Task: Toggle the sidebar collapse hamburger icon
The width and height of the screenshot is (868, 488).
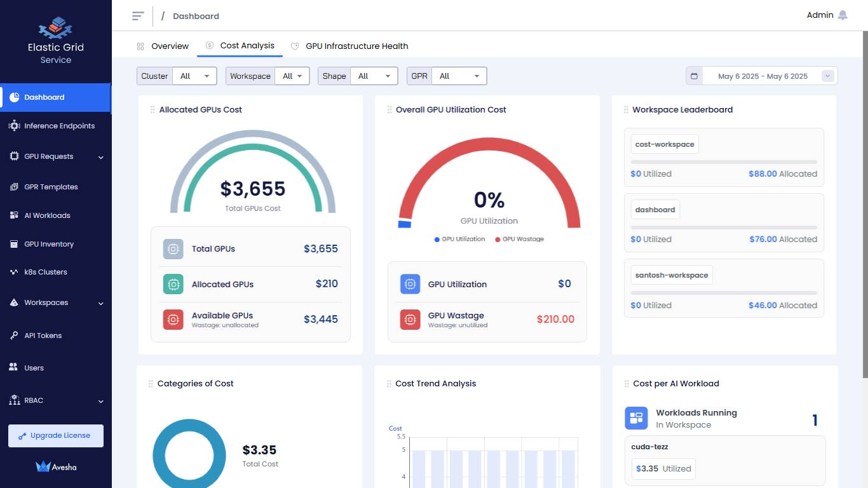Action: tap(138, 16)
